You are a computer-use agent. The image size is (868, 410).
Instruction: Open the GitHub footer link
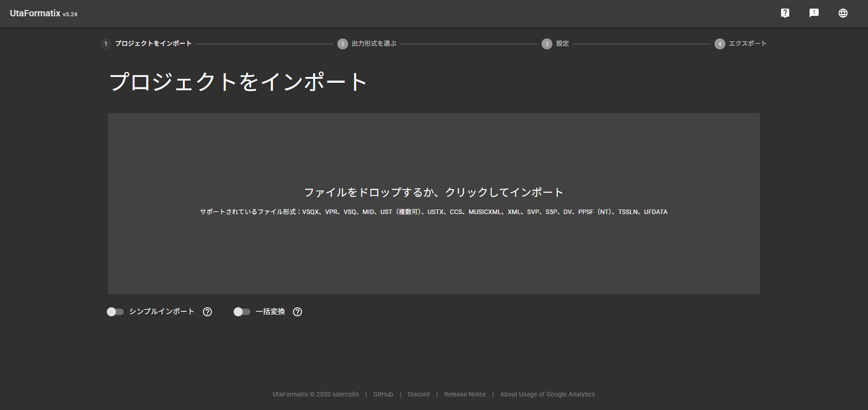point(383,394)
